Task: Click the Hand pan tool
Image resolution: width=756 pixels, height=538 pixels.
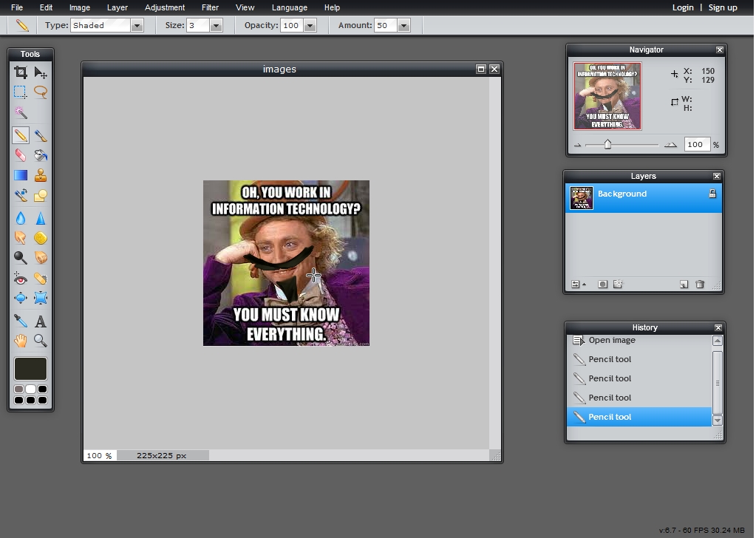Action: point(21,341)
